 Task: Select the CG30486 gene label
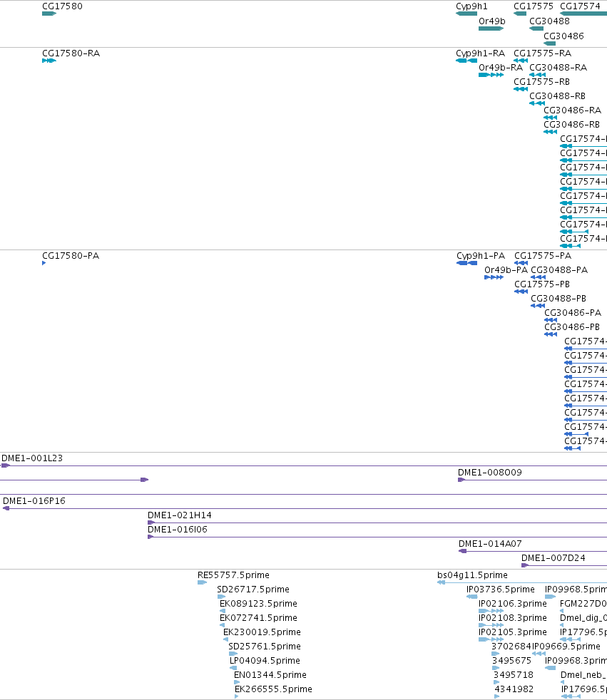(563, 36)
